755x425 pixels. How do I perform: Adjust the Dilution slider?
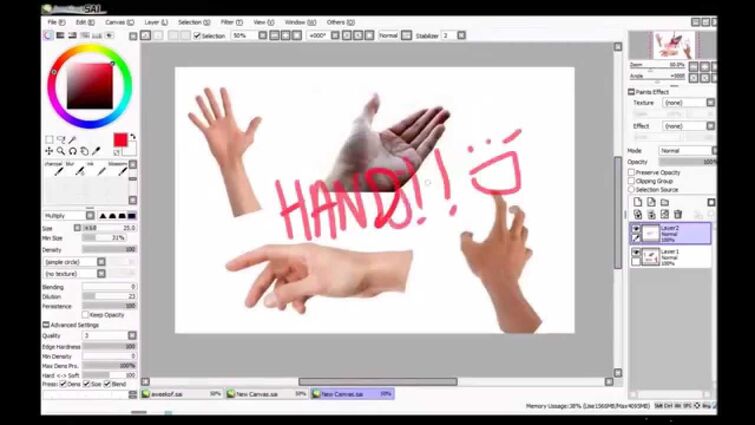109,296
